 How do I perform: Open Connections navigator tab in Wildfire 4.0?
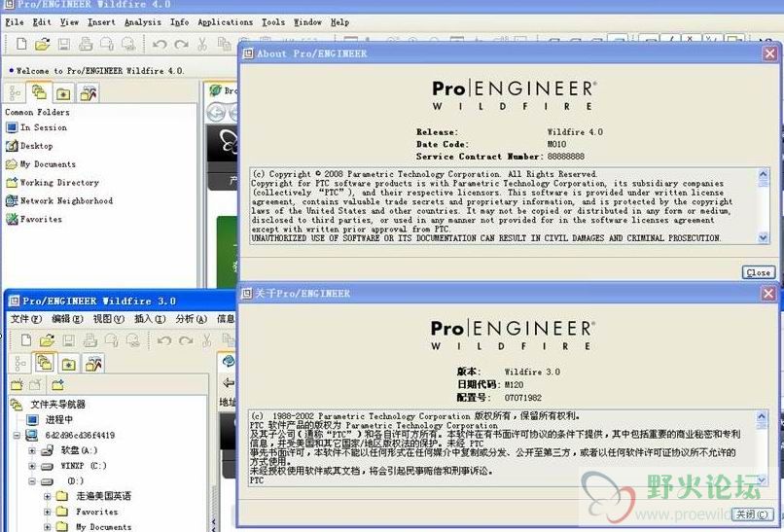pos(88,93)
